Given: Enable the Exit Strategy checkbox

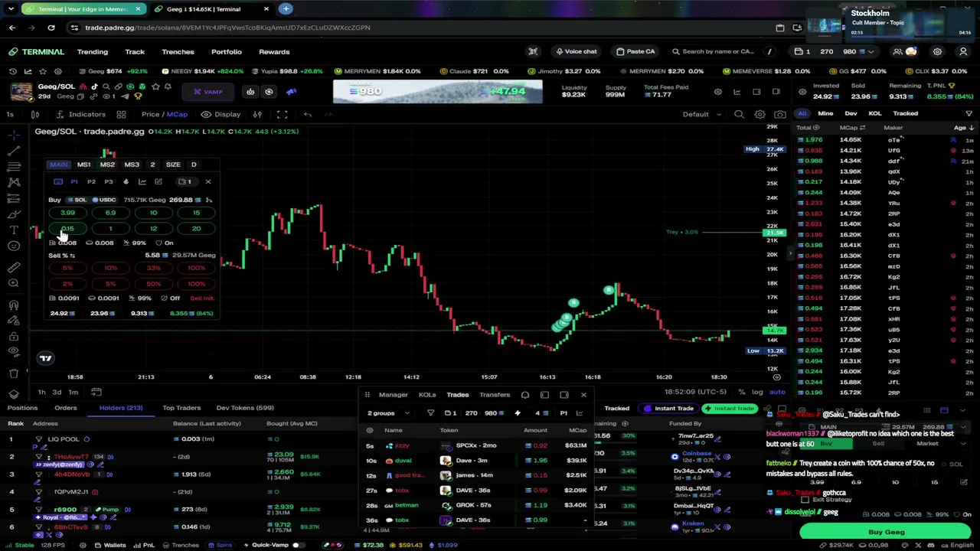Looking at the screenshot, I should (805, 500).
